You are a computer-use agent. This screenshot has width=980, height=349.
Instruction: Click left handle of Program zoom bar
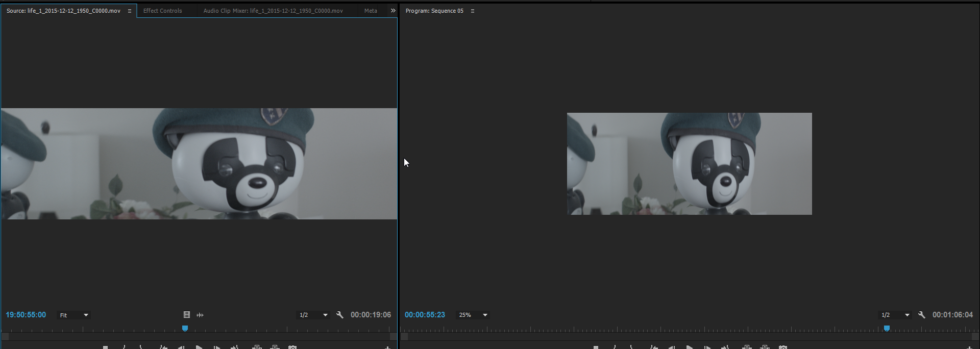(x=404, y=337)
